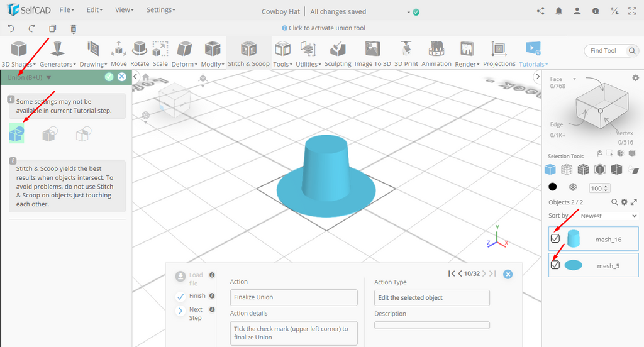
Task: Undo the last action
Action: [11, 28]
